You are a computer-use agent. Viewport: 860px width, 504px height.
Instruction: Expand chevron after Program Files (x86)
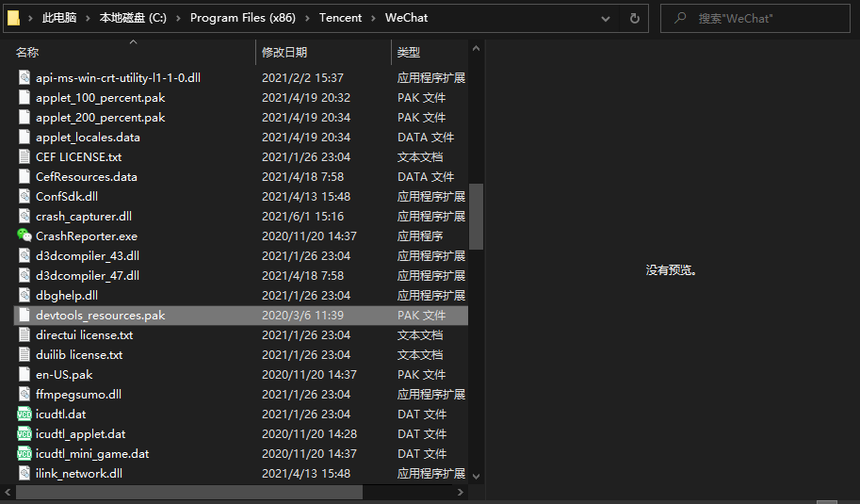[x=307, y=18]
